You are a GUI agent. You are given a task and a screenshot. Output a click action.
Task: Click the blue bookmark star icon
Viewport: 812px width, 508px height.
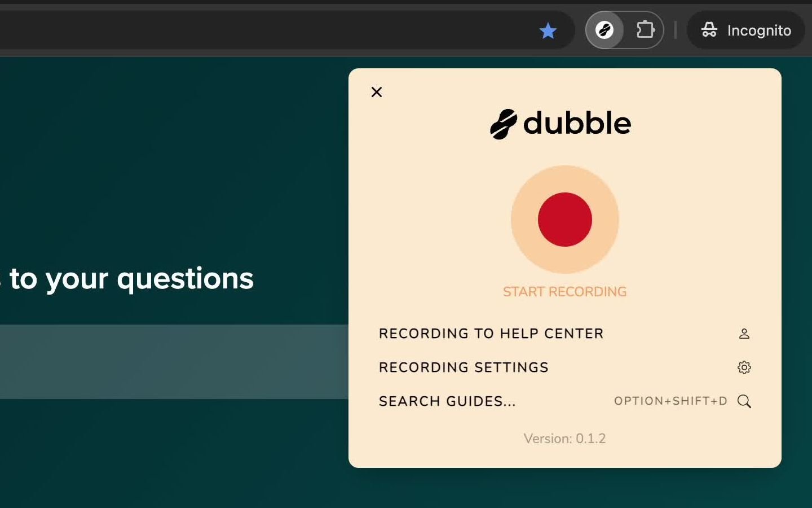[x=548, y=30]
